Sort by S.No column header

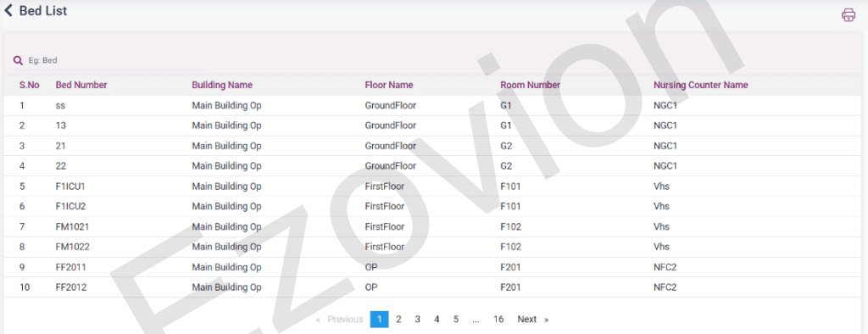click(30, 86)
